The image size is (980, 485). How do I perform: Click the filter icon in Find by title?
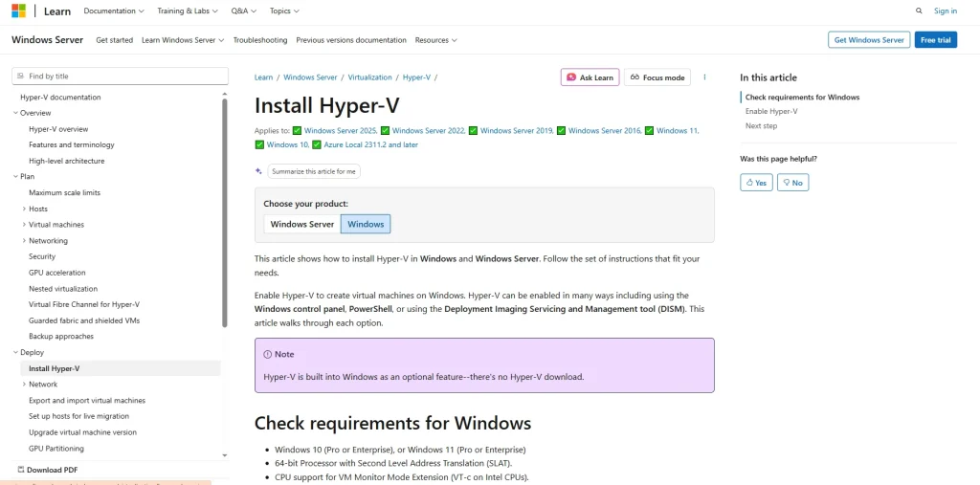[21, 77]
